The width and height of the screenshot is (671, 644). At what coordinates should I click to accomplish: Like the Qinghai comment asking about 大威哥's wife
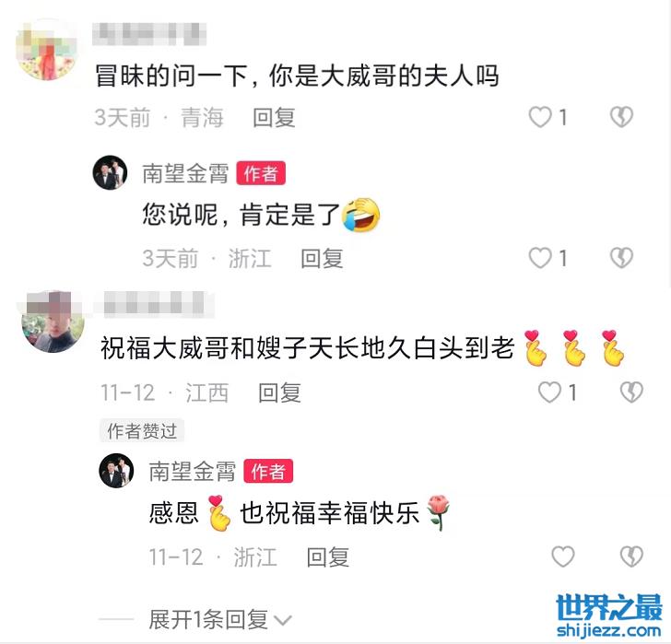click(x=540, y=117)
